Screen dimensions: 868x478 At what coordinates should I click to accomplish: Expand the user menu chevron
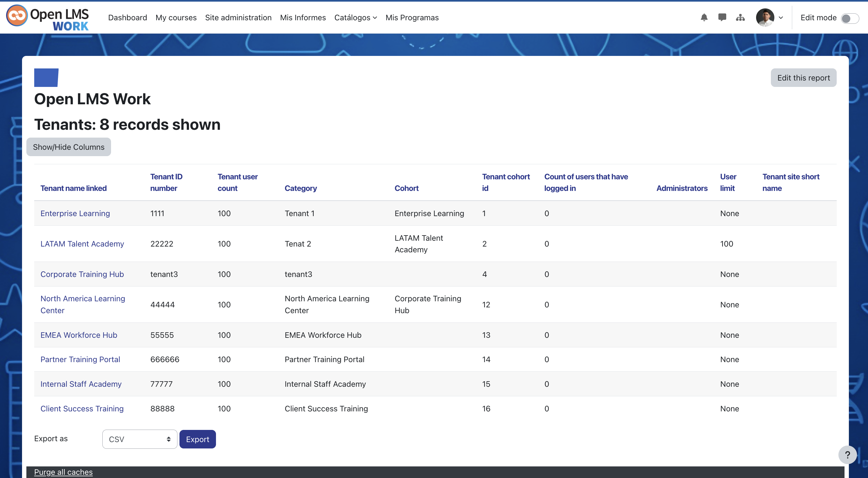pos(781,18)
